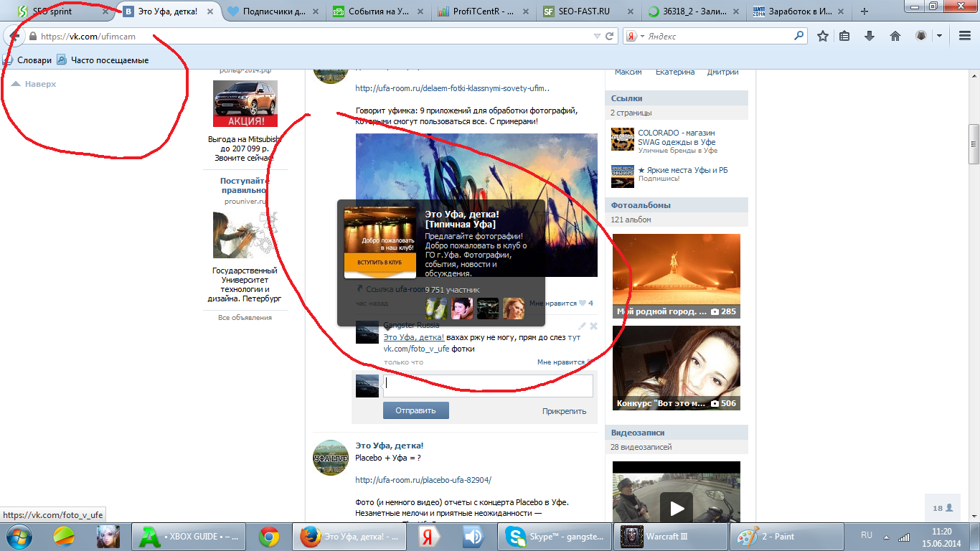Viewport: 980px width, 551px height.
Task: Bookmark this page with the star icon
Action: pos(823,36)
